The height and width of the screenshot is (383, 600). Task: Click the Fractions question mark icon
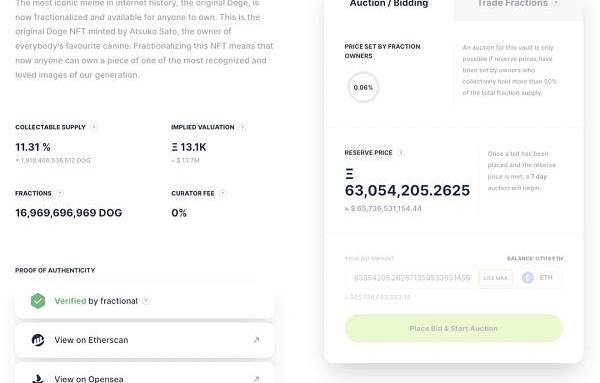60,194
